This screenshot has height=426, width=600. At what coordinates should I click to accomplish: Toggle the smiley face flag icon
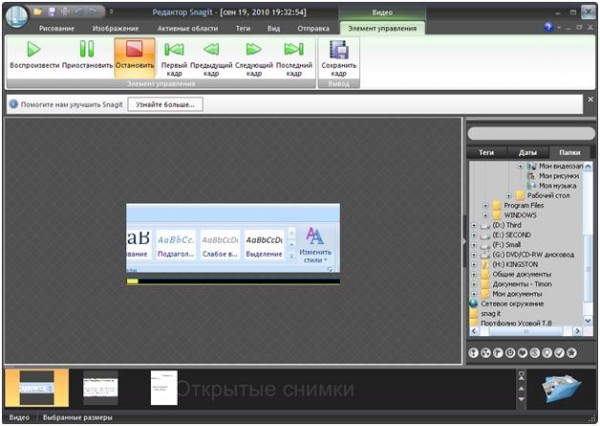(510, 353)
